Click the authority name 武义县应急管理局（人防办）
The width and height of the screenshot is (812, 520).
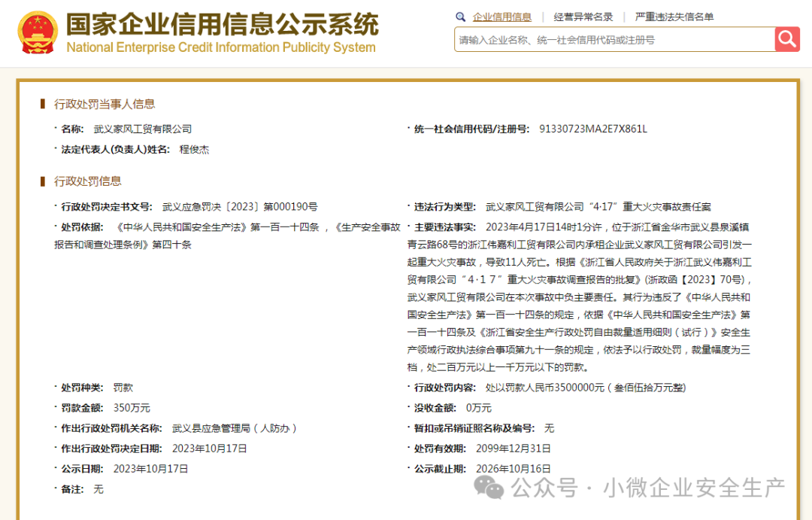pos(234,428)
